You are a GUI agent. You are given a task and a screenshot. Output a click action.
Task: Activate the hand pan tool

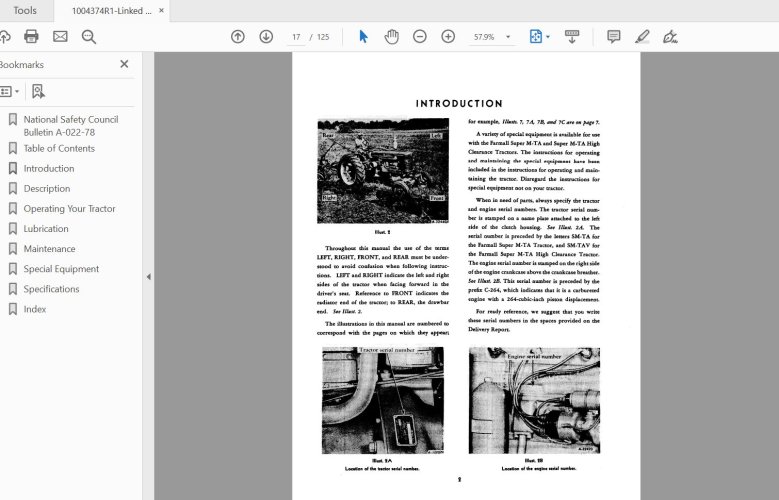point(391,37)
